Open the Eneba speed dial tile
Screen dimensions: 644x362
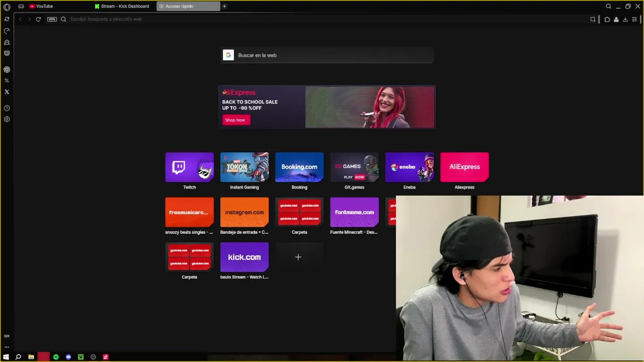[x=410, y=167]
